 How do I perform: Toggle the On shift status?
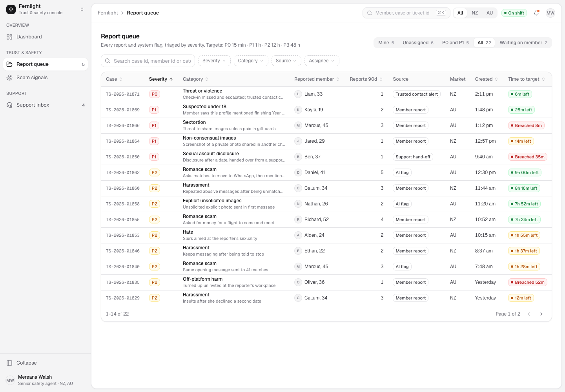pyautogui.click(x=514, y=13)
